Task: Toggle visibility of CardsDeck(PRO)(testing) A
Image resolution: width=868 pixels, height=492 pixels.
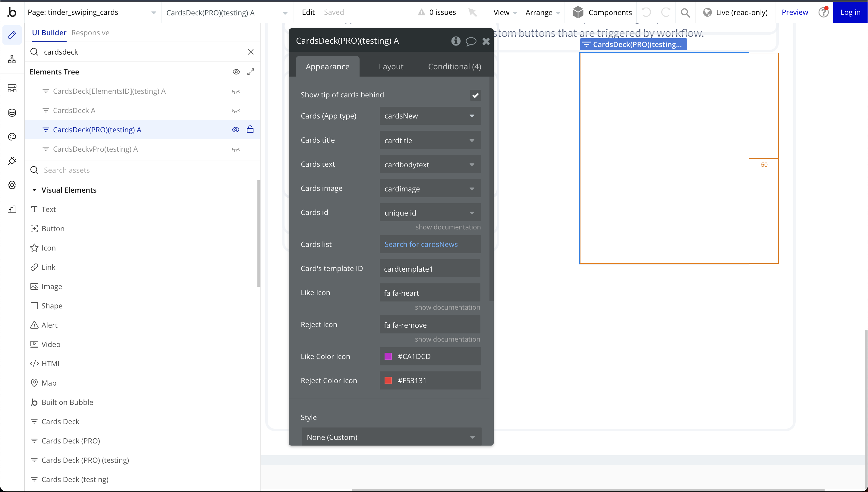Action: [236, 130]
